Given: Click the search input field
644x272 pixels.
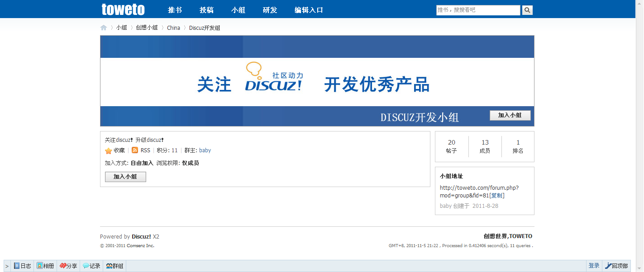Looking at the screenshot, I should coord(478,10).
